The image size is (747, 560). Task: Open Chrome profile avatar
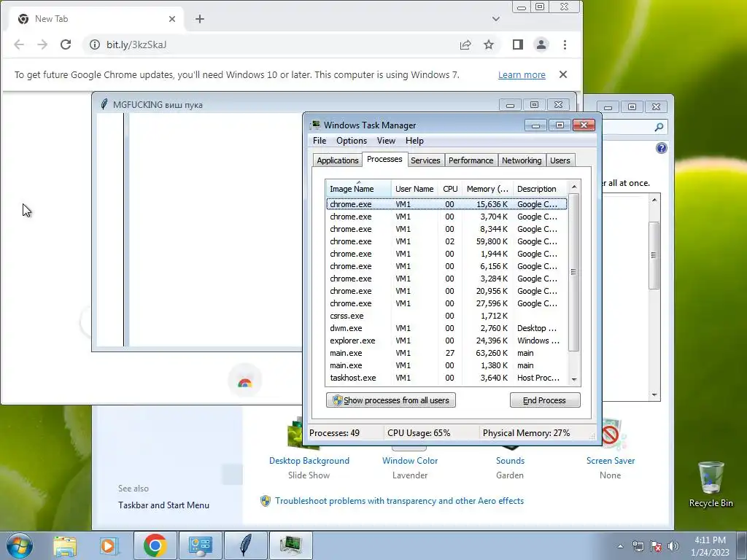[x=541, y=44]
